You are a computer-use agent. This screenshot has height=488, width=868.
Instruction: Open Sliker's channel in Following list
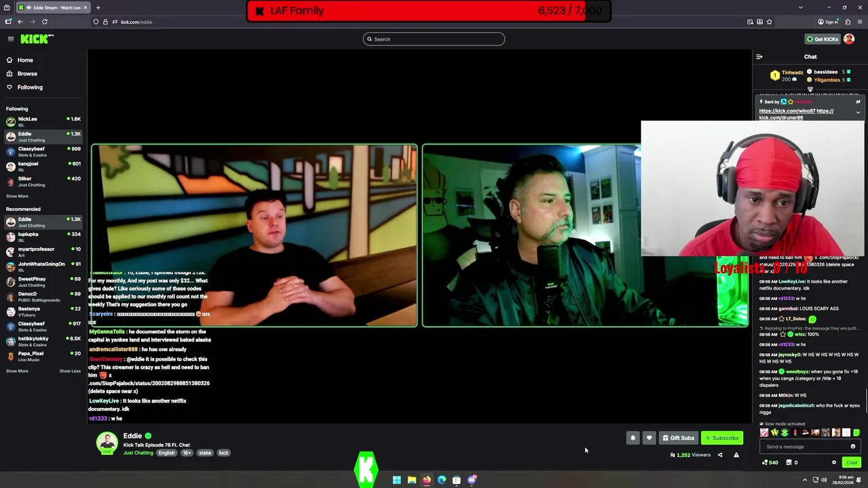43,181
